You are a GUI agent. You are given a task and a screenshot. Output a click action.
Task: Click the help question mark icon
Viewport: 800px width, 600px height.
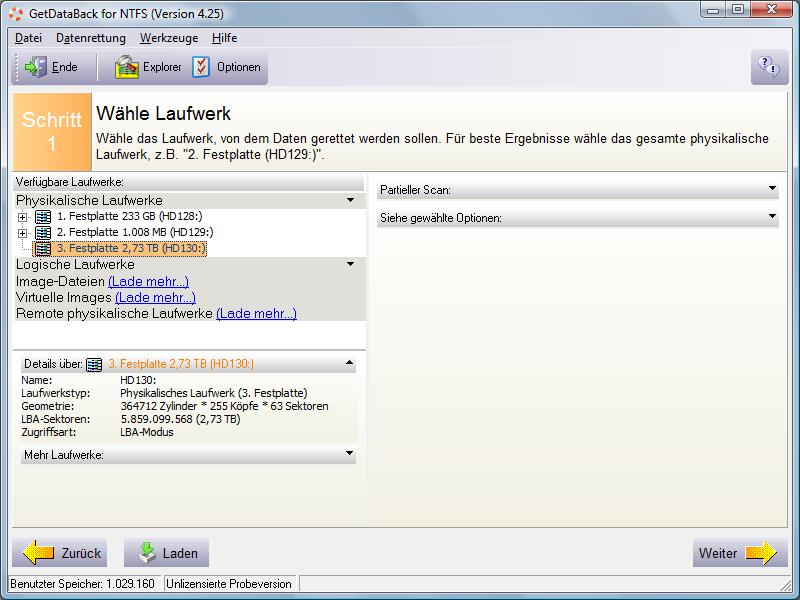[x=768, y=66]
